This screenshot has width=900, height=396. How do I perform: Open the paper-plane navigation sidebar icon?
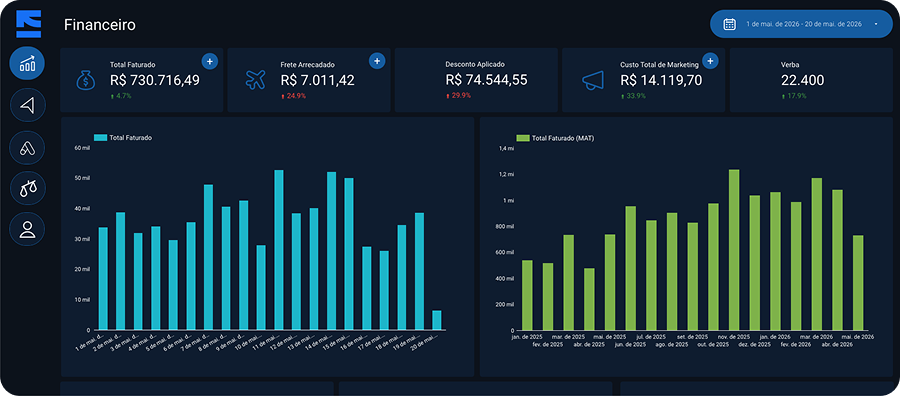tap(27, 105)
